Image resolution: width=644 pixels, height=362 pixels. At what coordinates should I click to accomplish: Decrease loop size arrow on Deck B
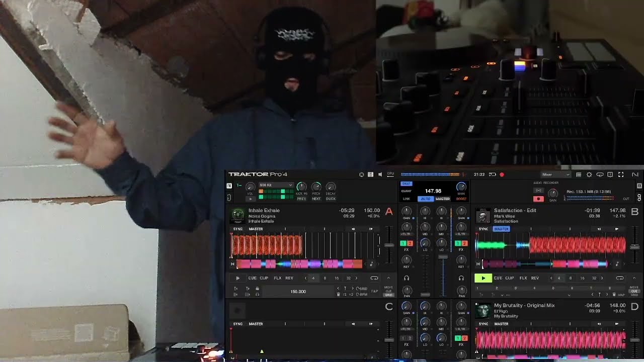coord(551,278)
